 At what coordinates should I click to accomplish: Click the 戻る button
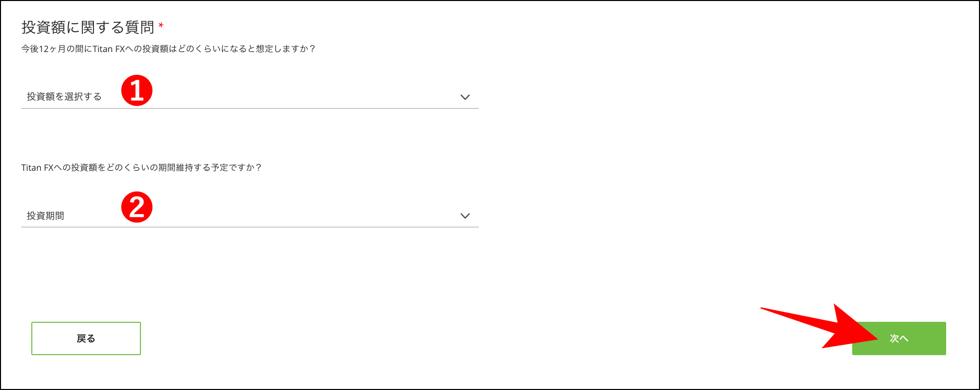tap(86, 338)
